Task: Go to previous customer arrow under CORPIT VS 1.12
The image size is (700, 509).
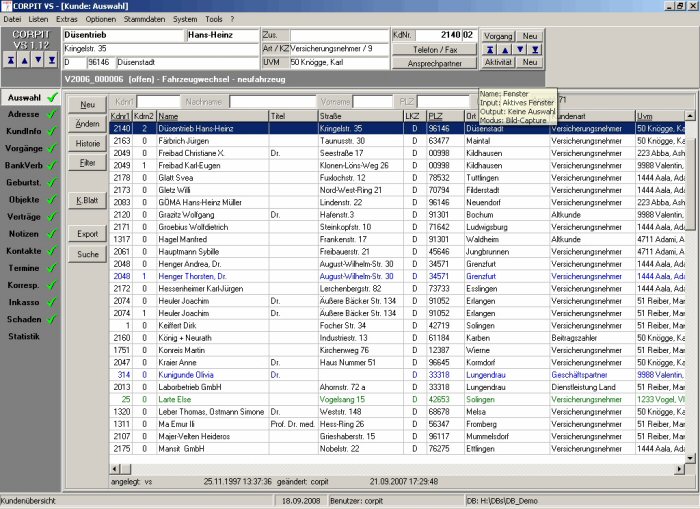Action: point(25,60)
